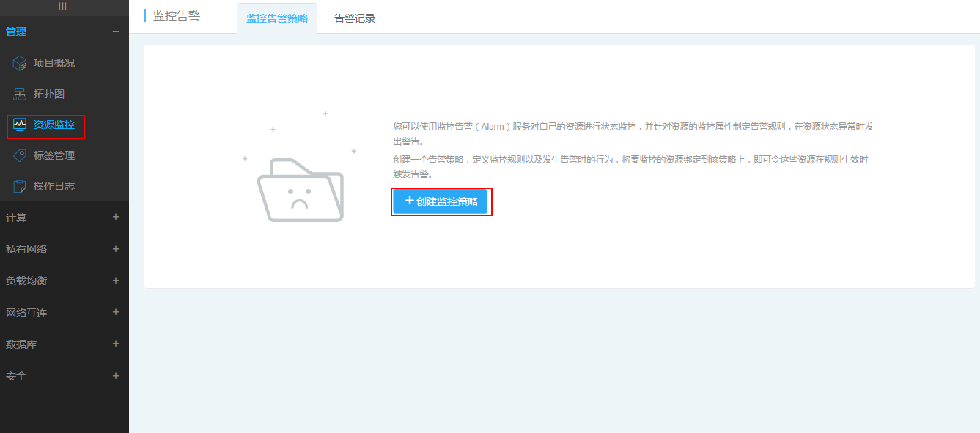Click the 计算 section label
The width and height of the screenshot is (980, 433).
pyautogui.click(x=16, y=218)
